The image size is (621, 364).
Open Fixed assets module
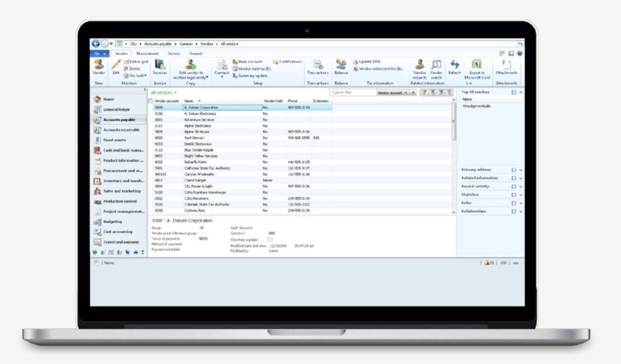pos(118,140)
